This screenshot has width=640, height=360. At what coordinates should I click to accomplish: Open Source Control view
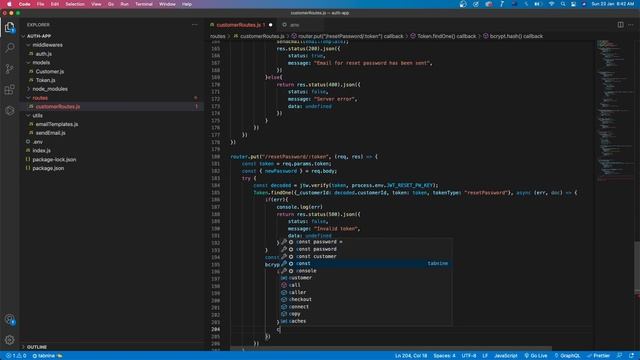click(x=9, y=69)
